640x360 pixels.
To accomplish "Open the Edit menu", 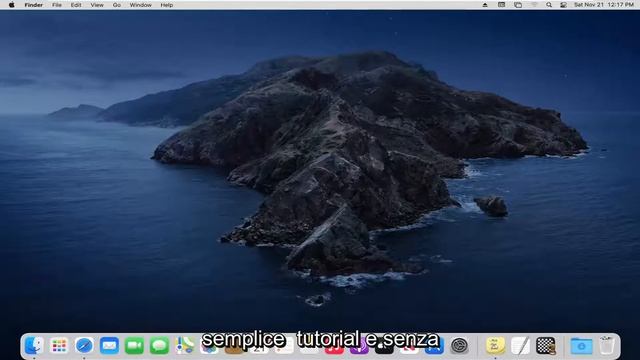I will (x=76, y=5).
